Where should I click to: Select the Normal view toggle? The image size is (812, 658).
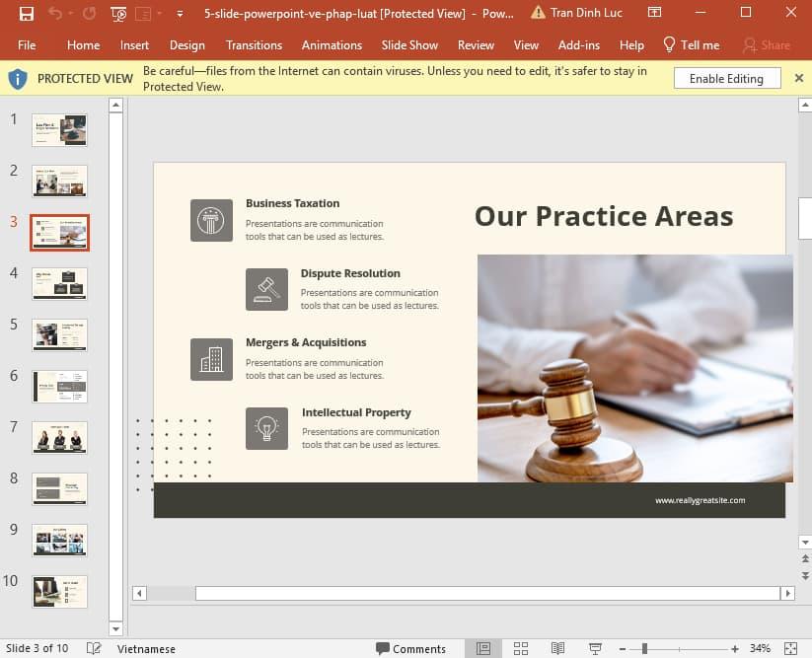tap(482, 648)
